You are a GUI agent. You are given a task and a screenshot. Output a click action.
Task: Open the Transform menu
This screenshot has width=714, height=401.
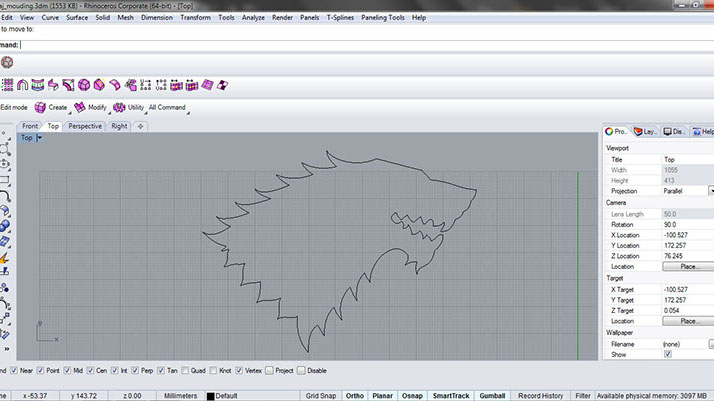pyautogui.click(x=195, y=17)
